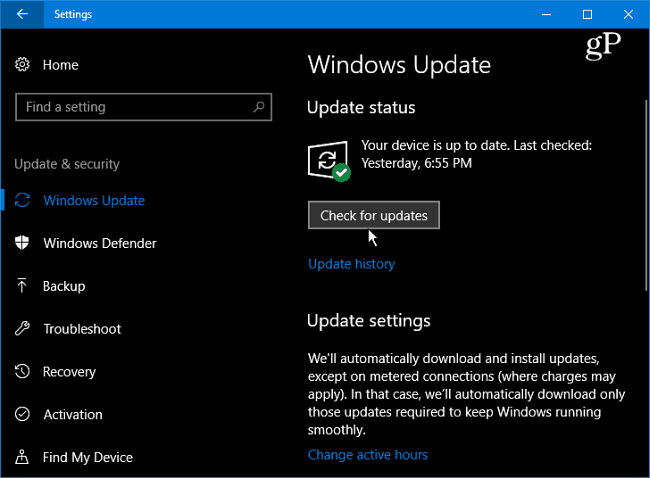Click the Windows Update sync arrows icon
This screenshot has height=478, width=650.
click(x=22, y=200)
